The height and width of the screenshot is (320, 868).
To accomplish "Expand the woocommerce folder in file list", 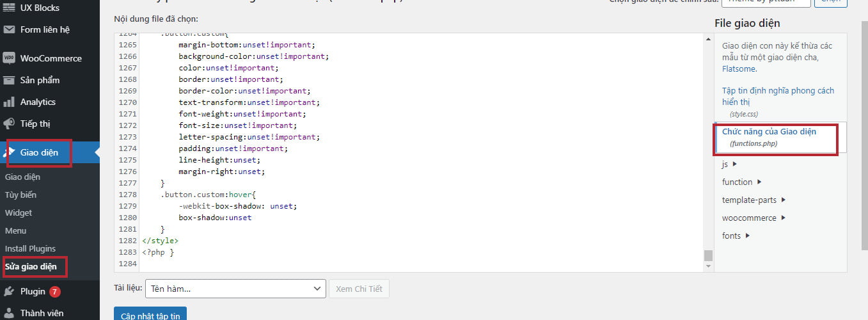I will (754, 218).
